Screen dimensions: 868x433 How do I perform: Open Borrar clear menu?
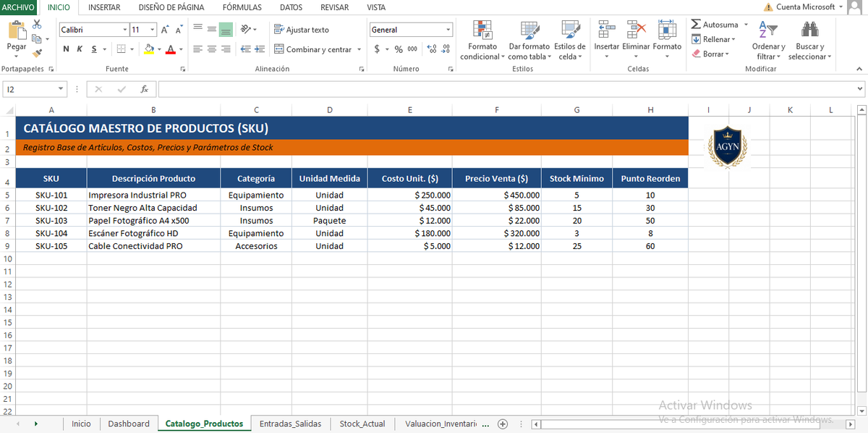click(x=711, y=54)
